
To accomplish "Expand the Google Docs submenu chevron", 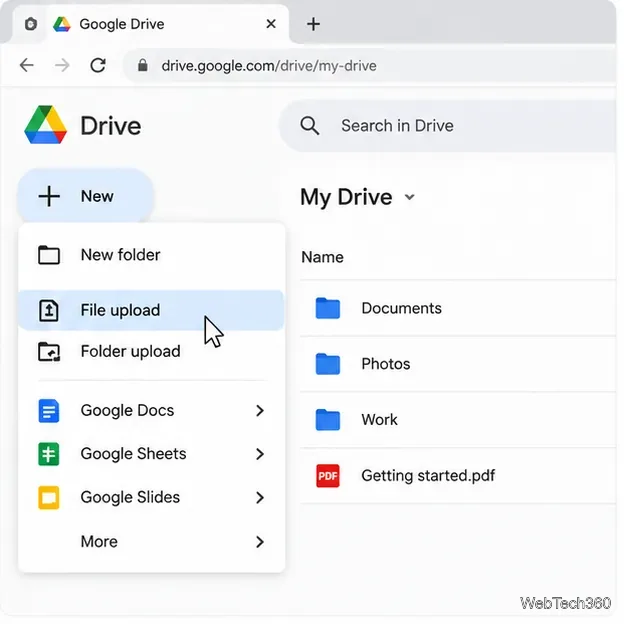I will click(x=260, y=411).
